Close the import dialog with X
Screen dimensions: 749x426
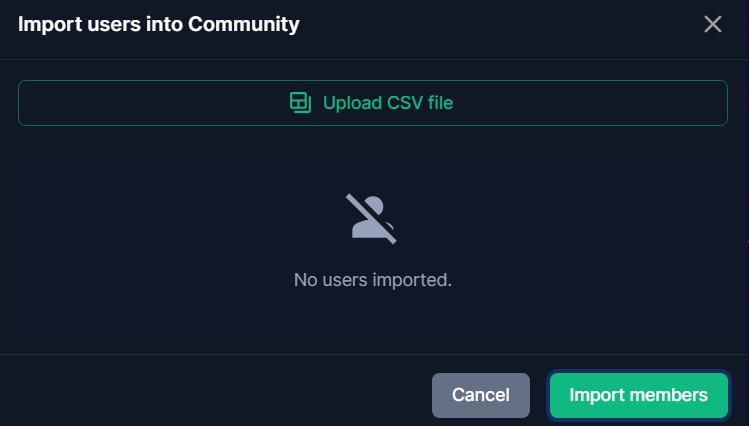(x=713, y=24)
